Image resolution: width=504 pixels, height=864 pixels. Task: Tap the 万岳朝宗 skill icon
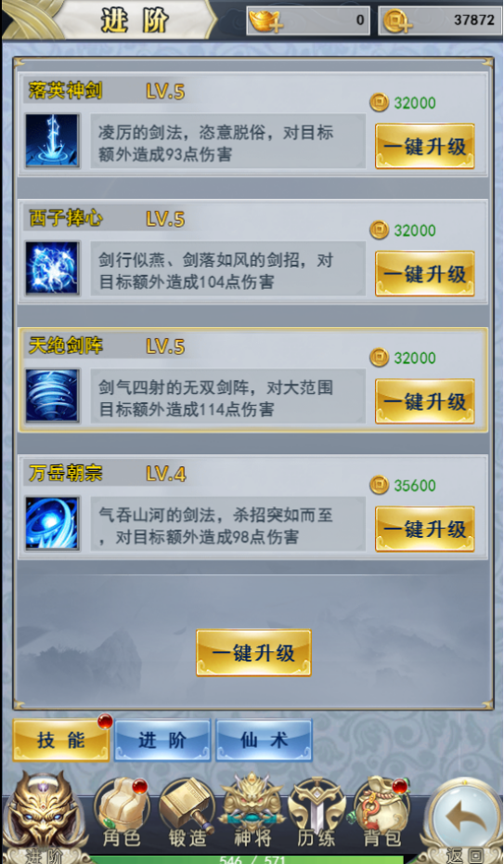point(52,523)
